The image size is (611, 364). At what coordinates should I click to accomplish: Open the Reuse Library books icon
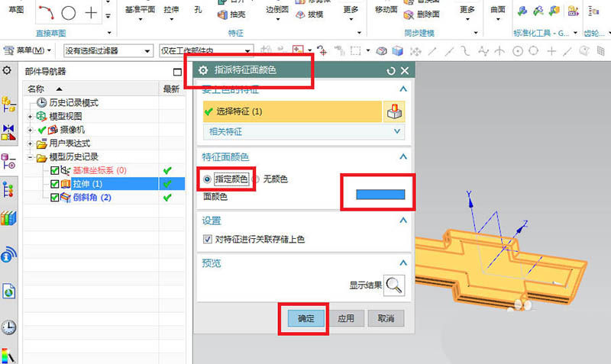pos(8,218)
